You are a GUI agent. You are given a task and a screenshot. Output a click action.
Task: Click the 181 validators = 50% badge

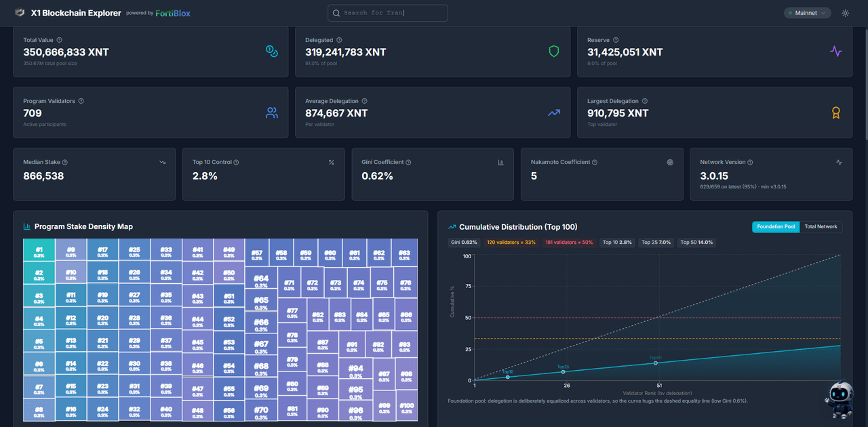click(569, 242)
